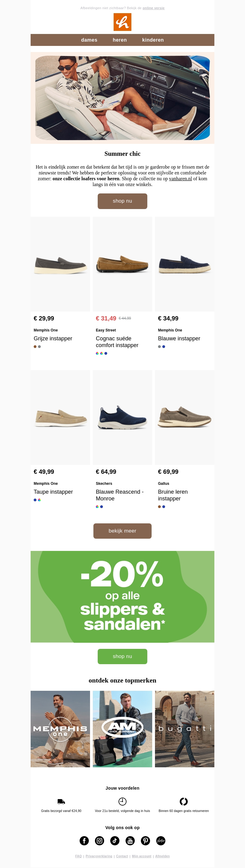Open the YouTube social icon
The image size is (245, 868).
pos(130,840)
